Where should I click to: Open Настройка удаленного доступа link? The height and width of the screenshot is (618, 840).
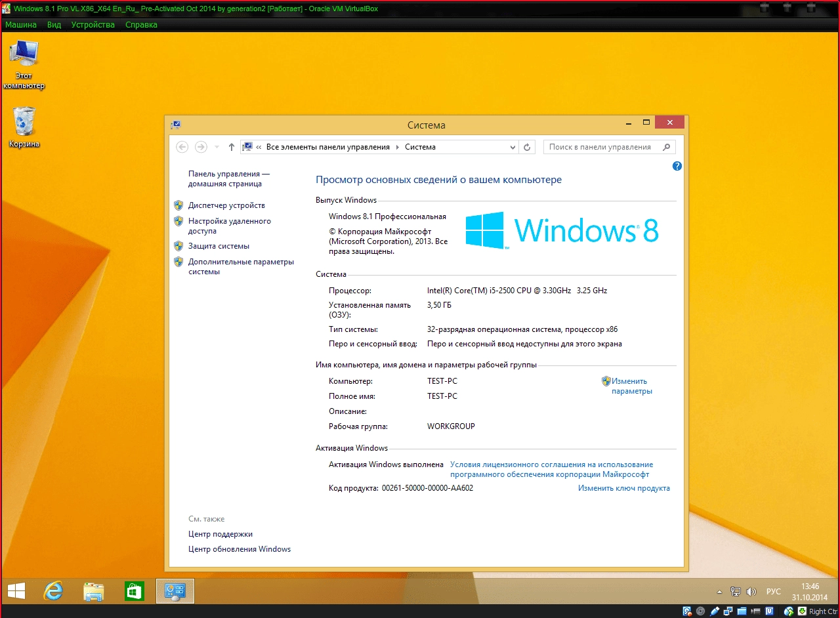pyautogui.click(x=230, y=226)
